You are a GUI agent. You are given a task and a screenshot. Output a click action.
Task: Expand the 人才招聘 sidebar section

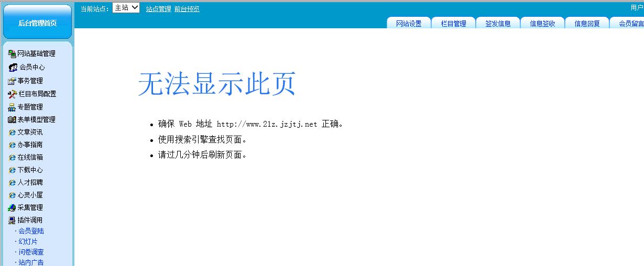pyautogui.click(x=30, y=182)
